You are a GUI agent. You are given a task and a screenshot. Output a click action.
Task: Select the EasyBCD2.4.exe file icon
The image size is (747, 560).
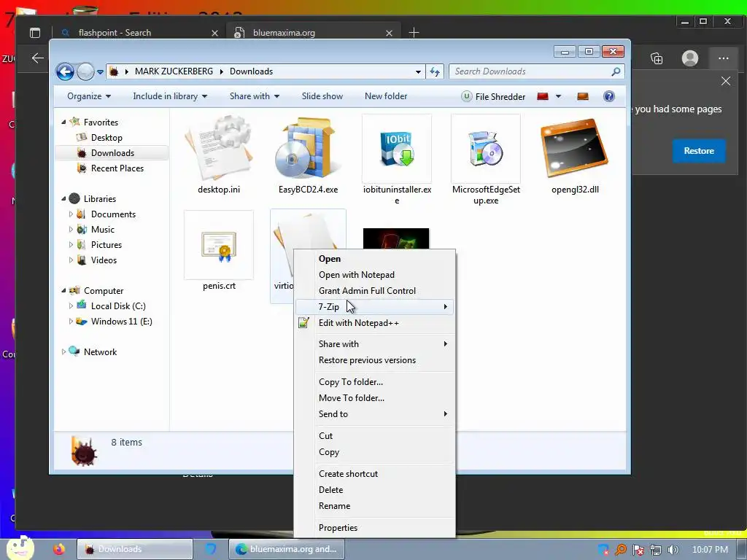(x=308, y=149)
